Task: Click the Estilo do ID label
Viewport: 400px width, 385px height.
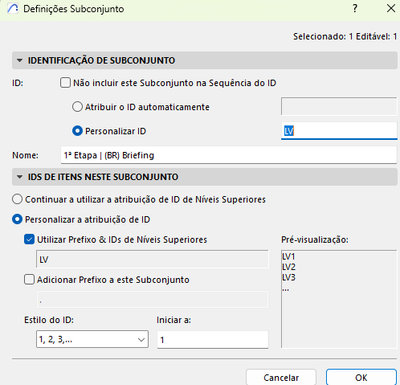Action: coord(49,320)
